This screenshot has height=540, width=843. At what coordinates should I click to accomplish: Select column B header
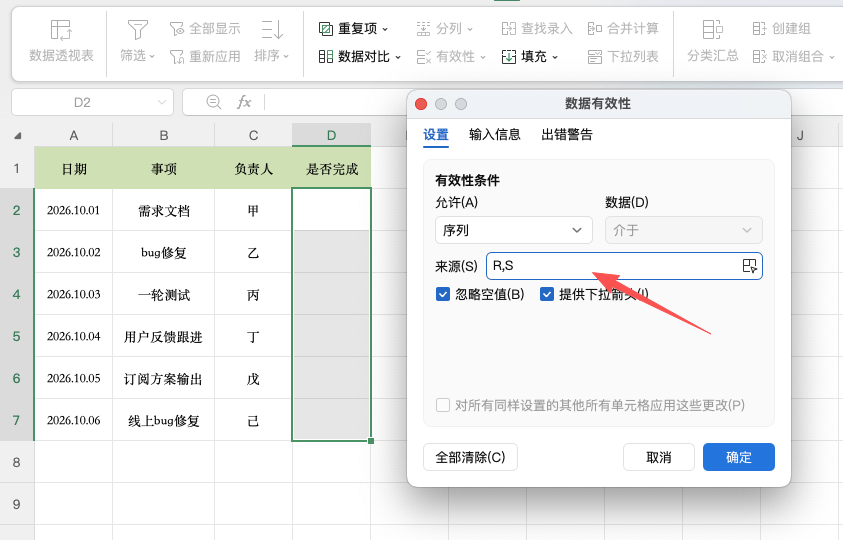(163, 136)
